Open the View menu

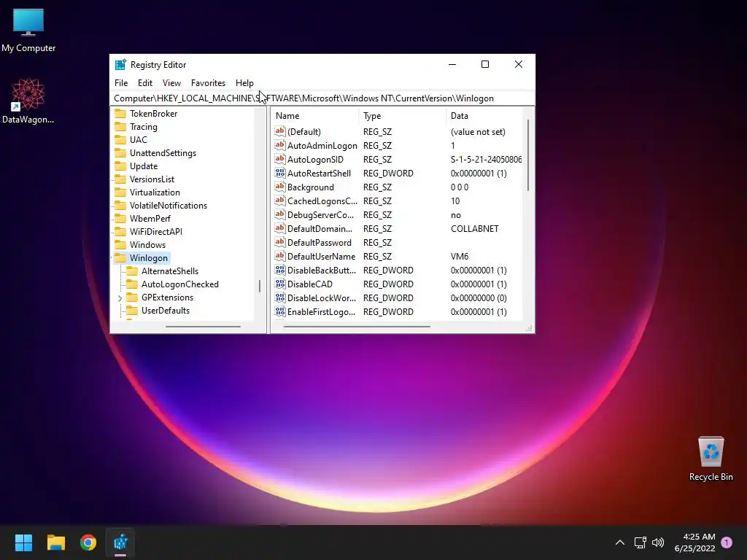(171, 83)
